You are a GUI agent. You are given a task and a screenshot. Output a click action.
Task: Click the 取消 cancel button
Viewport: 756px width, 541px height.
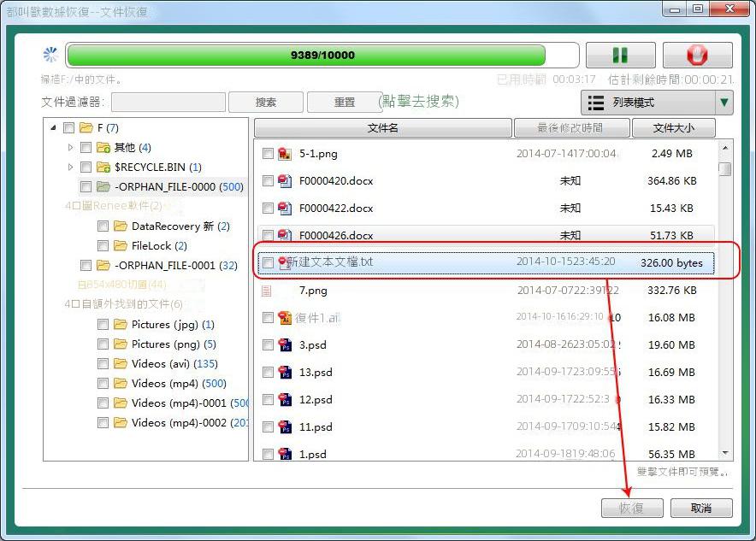[701, 508]
